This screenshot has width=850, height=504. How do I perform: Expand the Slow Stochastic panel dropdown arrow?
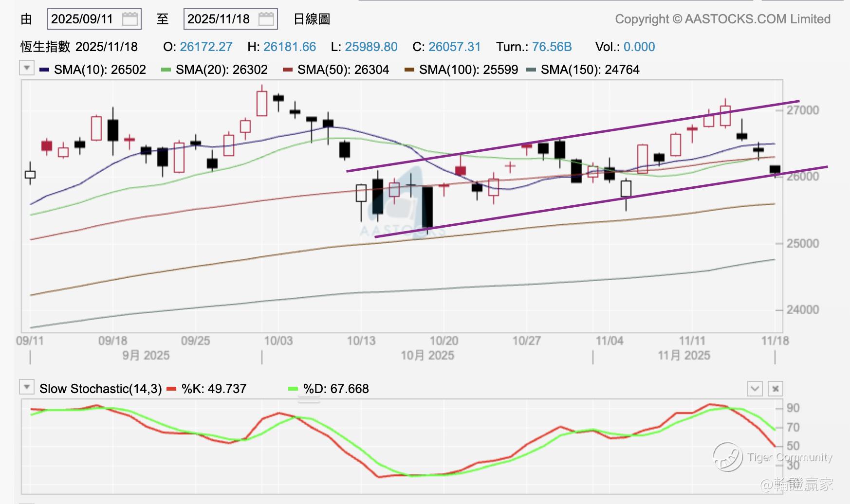click(x=27, y=387)
